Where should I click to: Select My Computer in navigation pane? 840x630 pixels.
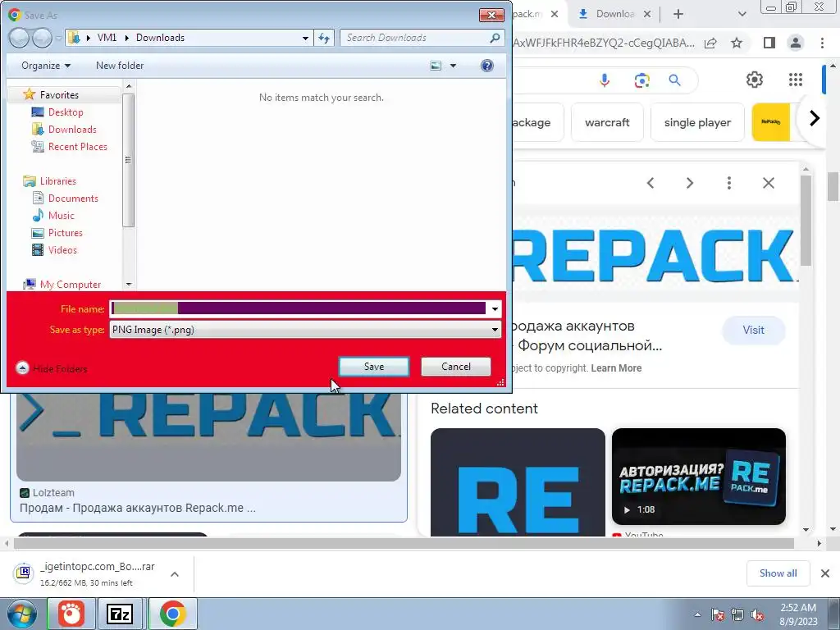[x=70, y=284]
